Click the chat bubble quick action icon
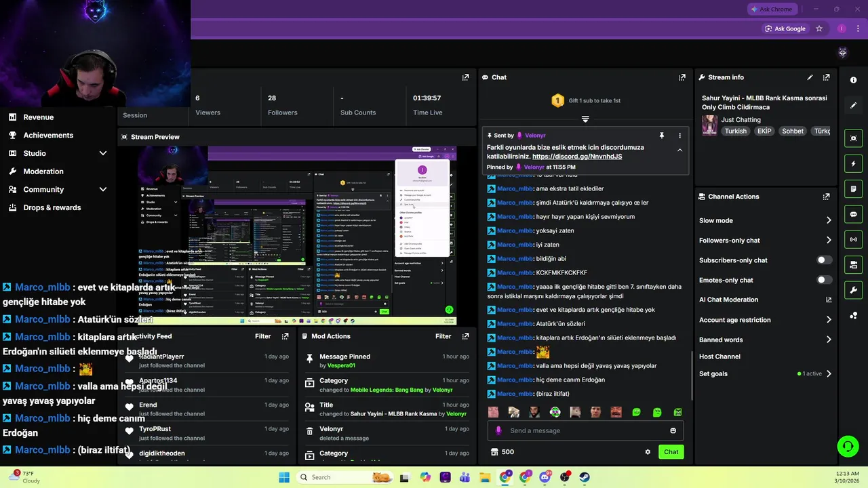 pos(853,214)
